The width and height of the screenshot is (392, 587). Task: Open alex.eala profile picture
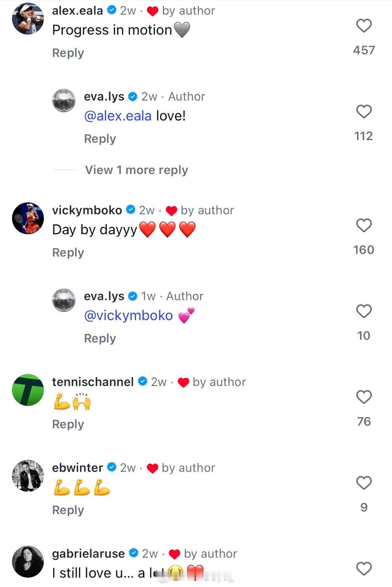click(28, 19)
